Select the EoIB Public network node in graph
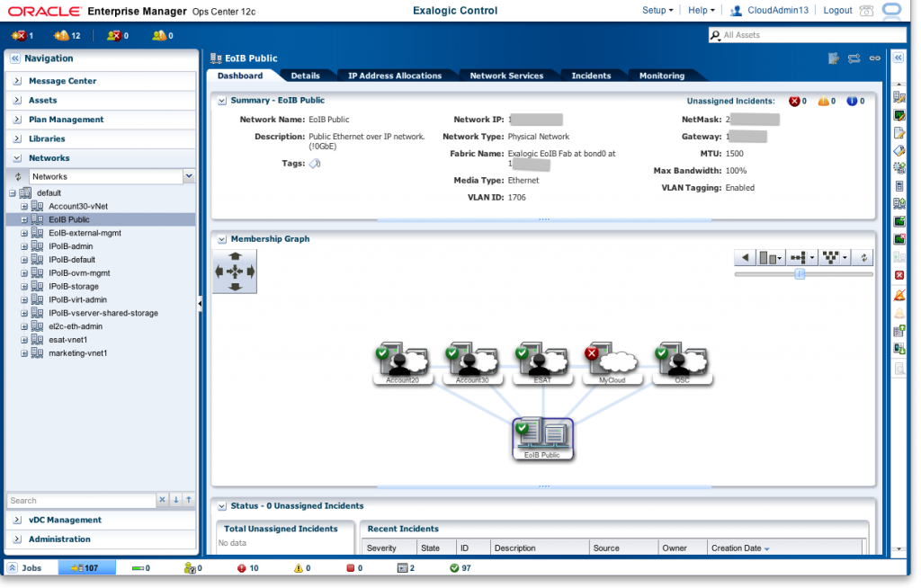 pyautogui.click(x=542, y=439)
